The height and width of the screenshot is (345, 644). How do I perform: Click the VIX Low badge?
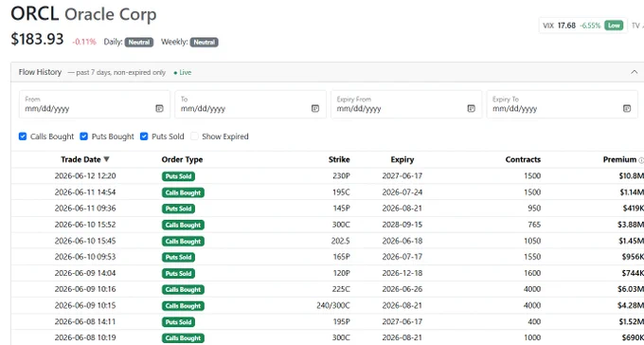click(x=614, y=26)
